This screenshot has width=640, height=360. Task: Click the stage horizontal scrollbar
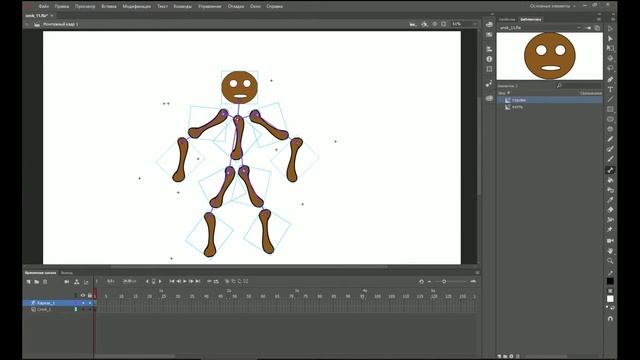click(249, 267)
